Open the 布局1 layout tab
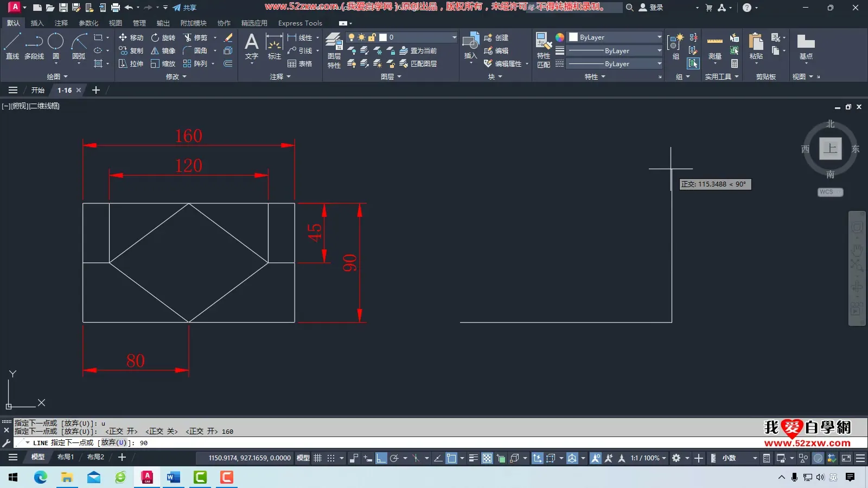The width and height of the screenshot is (868, 488). [65, 457]
